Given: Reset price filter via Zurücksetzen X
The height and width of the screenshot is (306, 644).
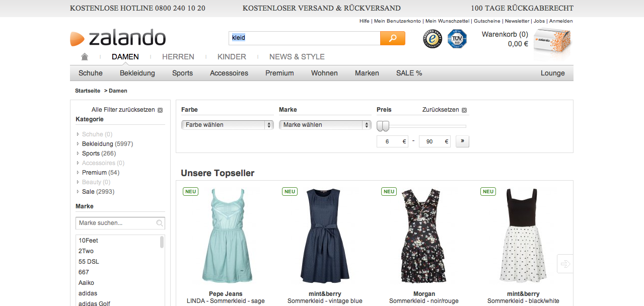Looking at the screenshot, I should tap(464, 110).
